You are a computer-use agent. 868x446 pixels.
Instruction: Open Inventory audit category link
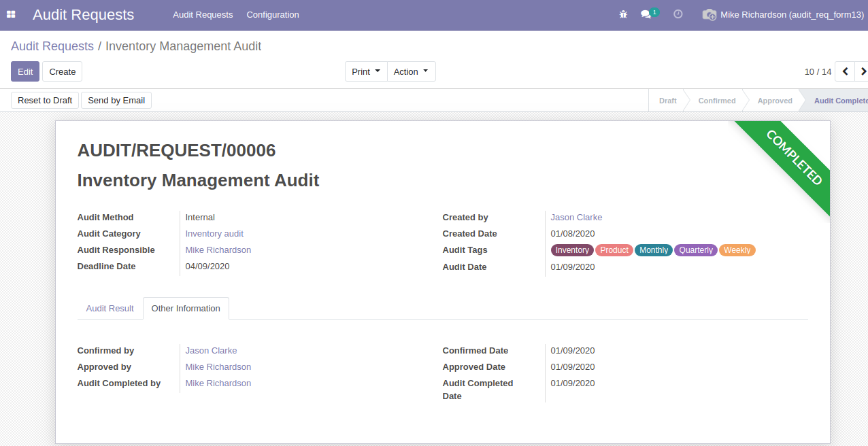tap(214, 233)
